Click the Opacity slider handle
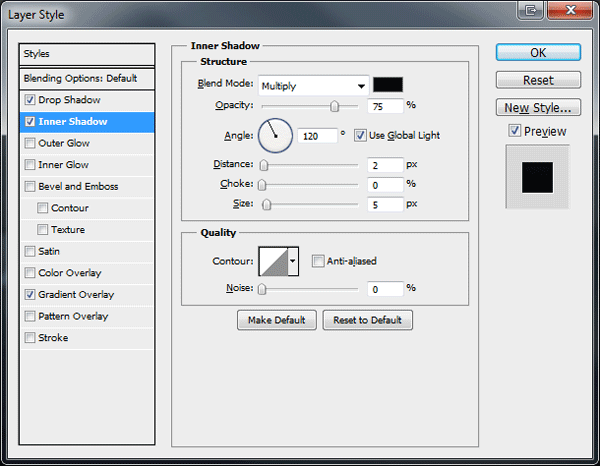Screen dimensions: 600x466 [x=334, y=106]
